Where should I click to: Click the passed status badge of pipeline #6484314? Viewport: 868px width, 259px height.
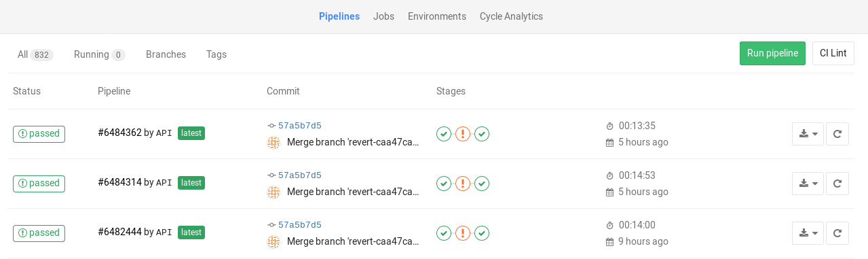point(39,184)
